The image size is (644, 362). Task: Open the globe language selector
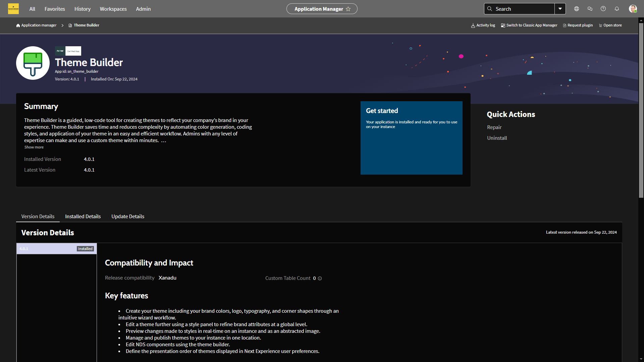[577, 9]
